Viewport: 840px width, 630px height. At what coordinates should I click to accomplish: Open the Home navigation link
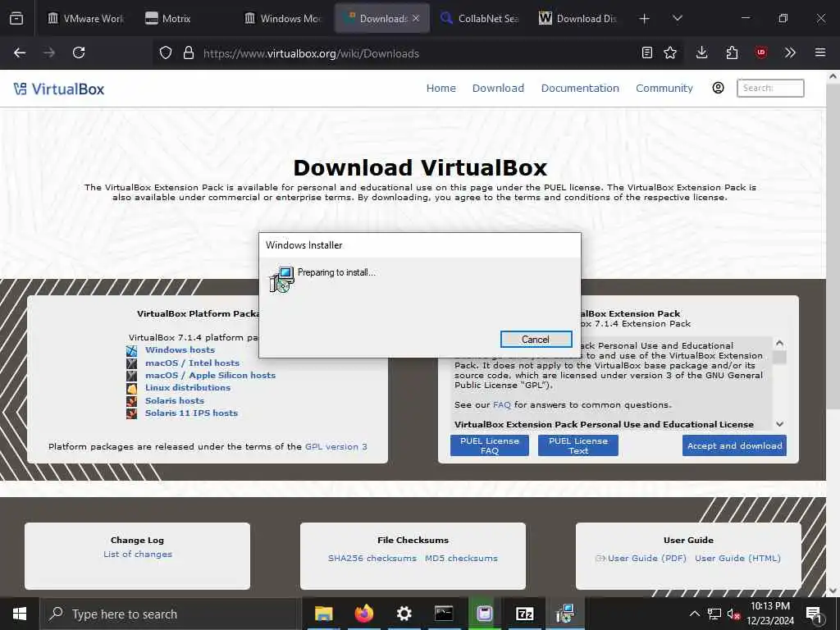pos(441,89)
